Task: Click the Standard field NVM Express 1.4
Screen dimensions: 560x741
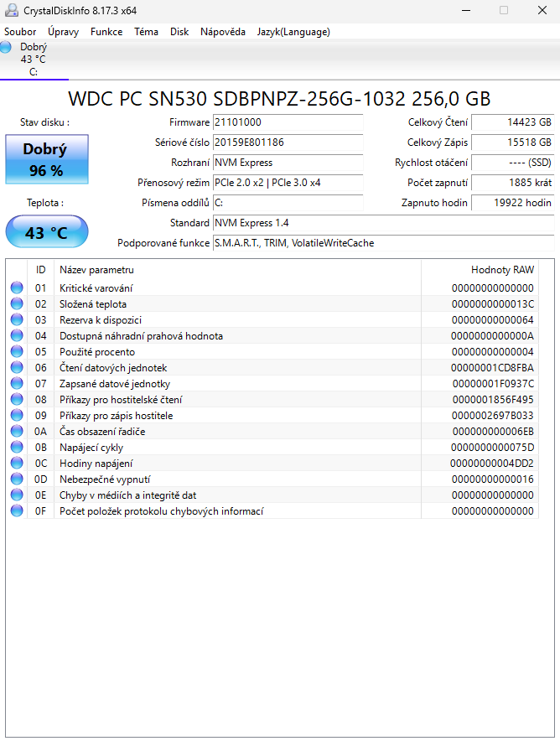Action: (383, 223)
